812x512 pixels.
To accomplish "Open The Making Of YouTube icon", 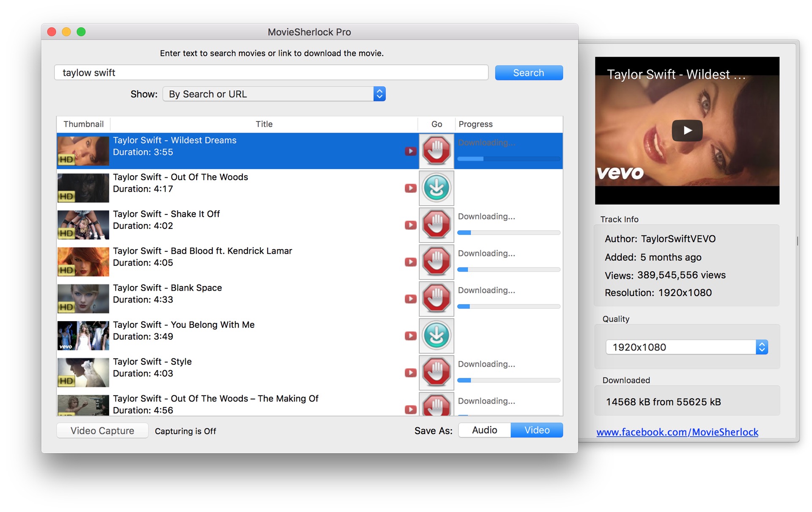I will [x=410, y=409].
